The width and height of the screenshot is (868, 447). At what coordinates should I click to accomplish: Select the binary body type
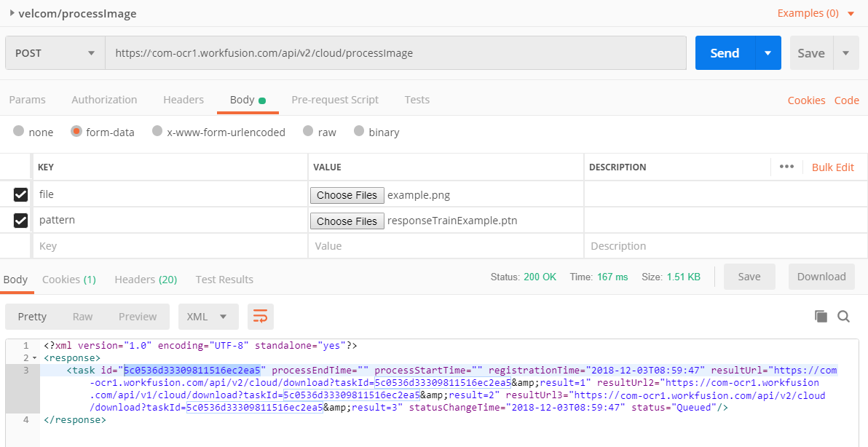click(x=359, y=131)
